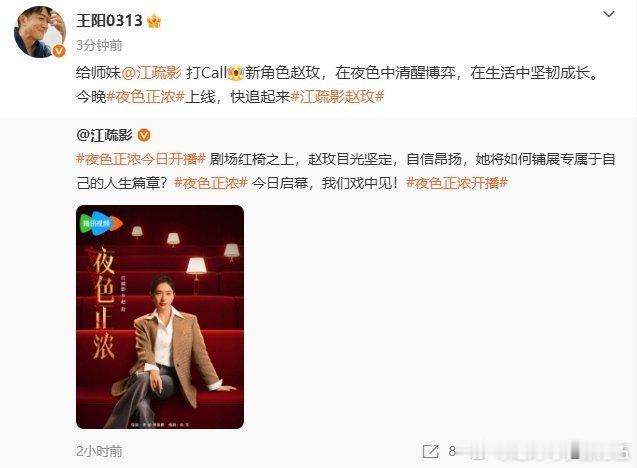
Task: Click the 3分钟前 post timestamp
Action: click(x=99, y=45)
